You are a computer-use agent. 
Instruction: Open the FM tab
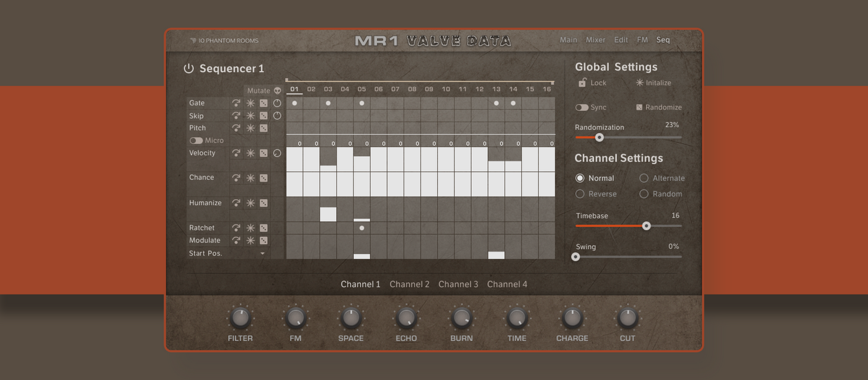[x=642, y=40]
